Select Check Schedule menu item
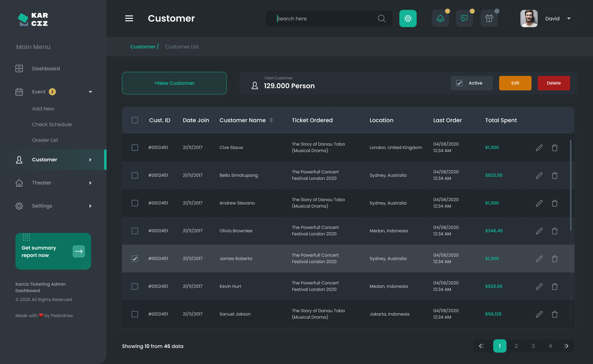 tap(52, 124)
